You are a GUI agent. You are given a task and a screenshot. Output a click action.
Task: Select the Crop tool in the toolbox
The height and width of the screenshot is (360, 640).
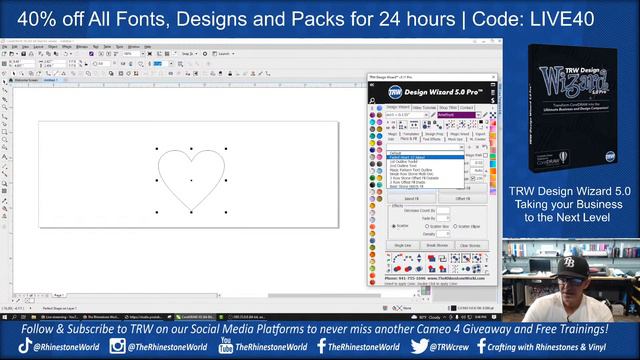point(4,99)
